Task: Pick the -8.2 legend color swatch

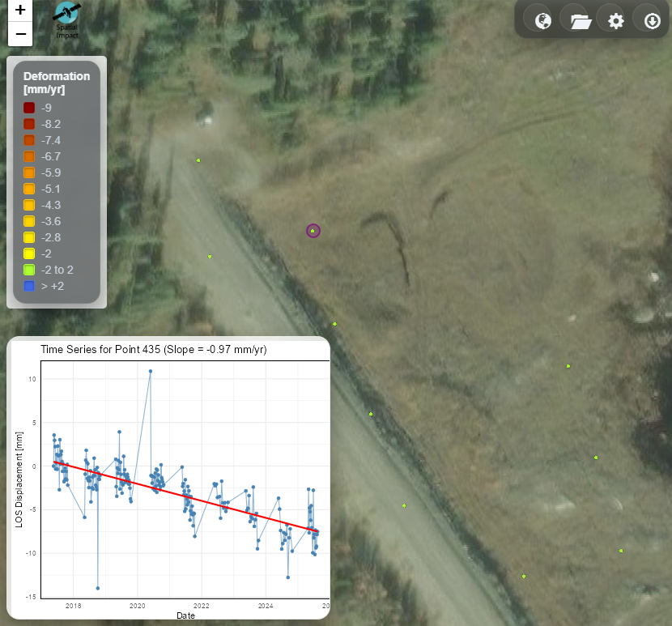Action: click(x=30, y=124)
